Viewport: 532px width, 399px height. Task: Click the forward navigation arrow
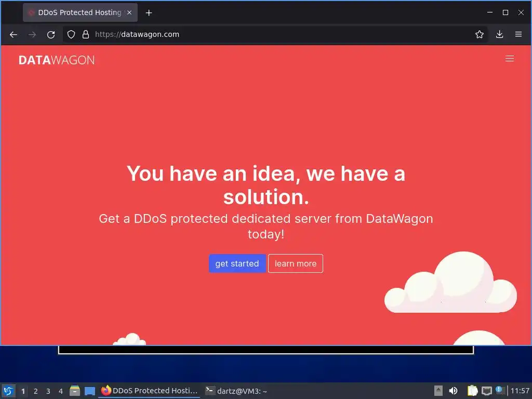point(32,35)
